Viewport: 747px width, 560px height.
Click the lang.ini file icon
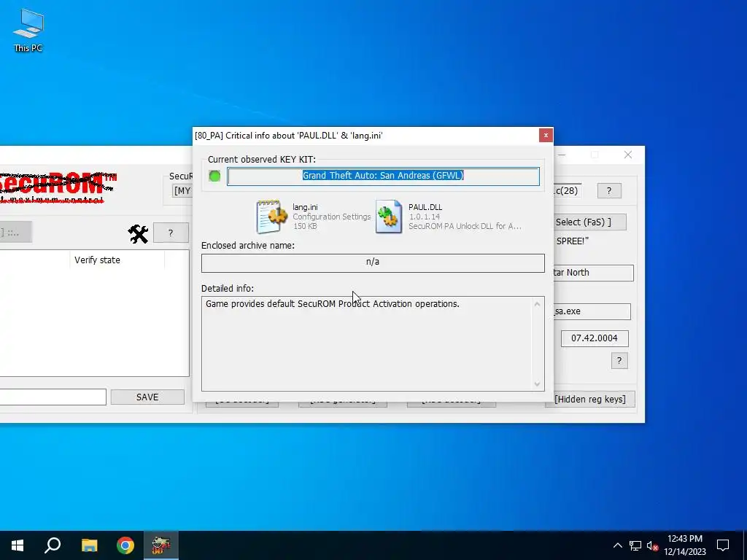click(271, 216)
